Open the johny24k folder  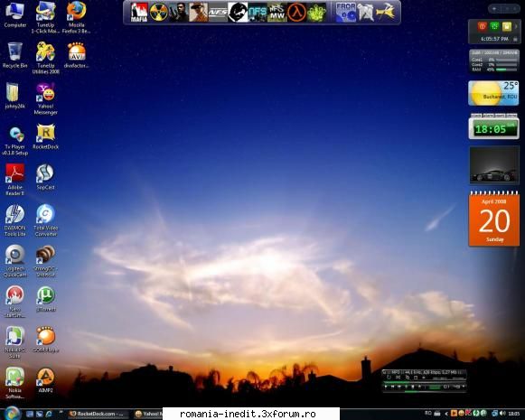(14, 96)
